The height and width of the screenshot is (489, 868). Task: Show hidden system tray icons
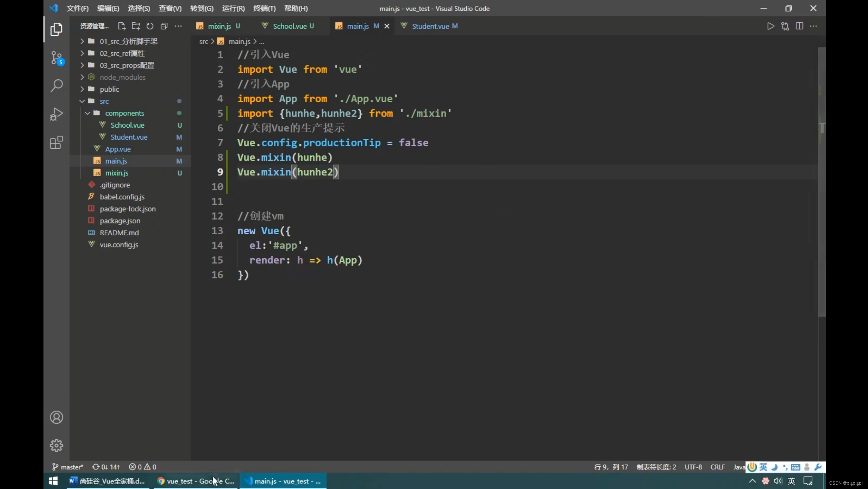753,481
